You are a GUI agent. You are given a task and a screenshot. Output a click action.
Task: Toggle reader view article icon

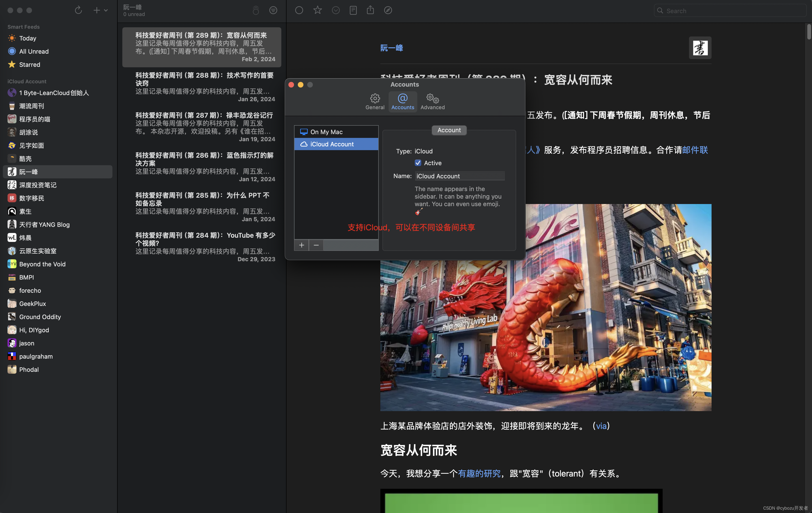353,10
